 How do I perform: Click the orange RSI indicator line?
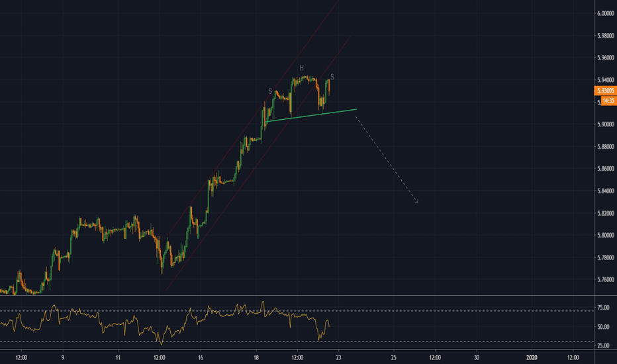point(126,324)
